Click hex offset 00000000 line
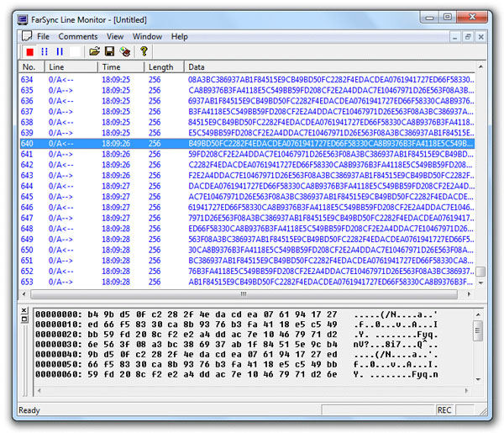 pyautogui.click(x=237, y=314)
